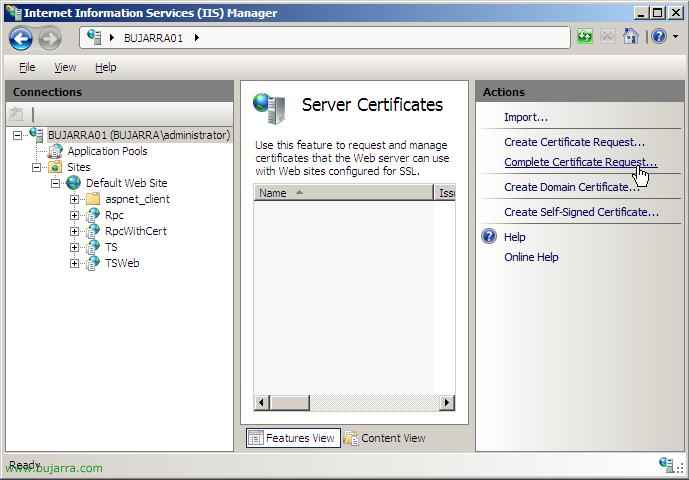Collapse the Default Web Site node
Image resolution: width=689 pixels, height=480 pixels.
tap(55, 183)
